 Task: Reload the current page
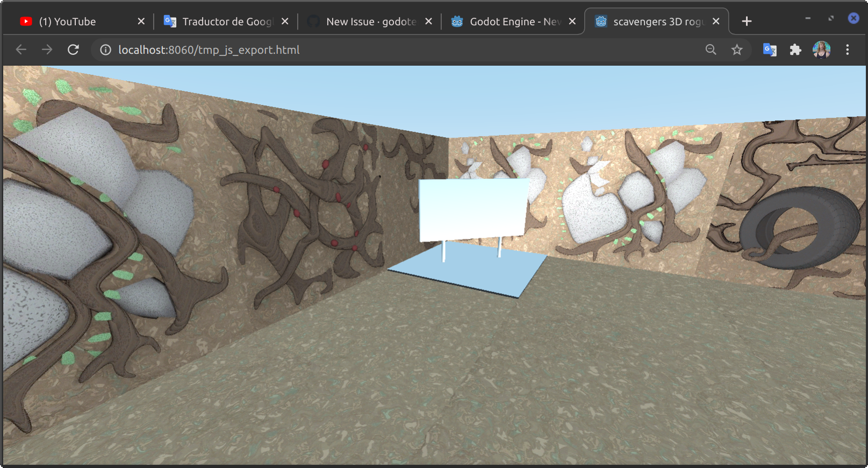click(x=74, y=50)
